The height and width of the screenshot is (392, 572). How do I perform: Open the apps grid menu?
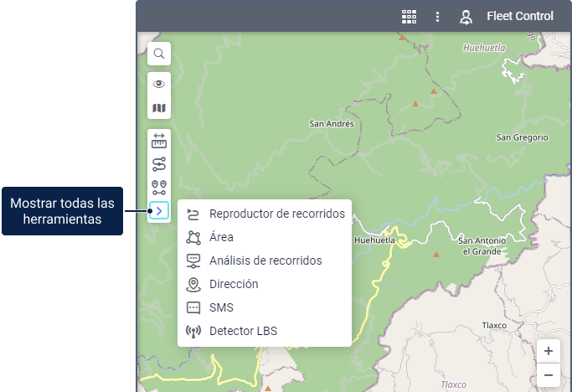coord(409,16)
